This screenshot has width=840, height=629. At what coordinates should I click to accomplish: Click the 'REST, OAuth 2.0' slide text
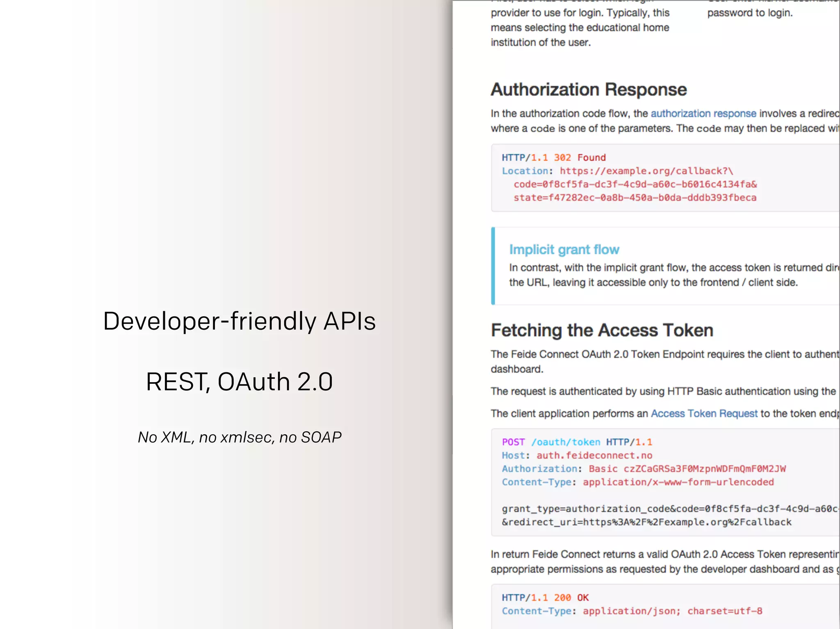(x=239, y=381)
